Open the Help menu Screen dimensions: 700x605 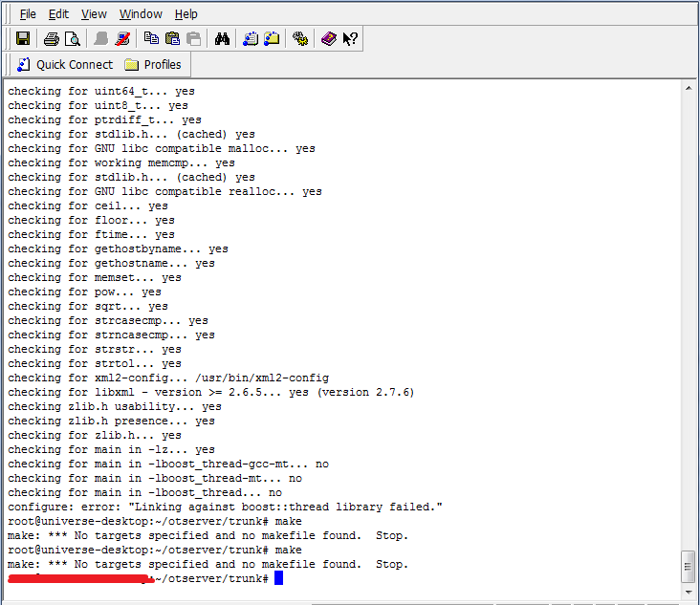186,14
